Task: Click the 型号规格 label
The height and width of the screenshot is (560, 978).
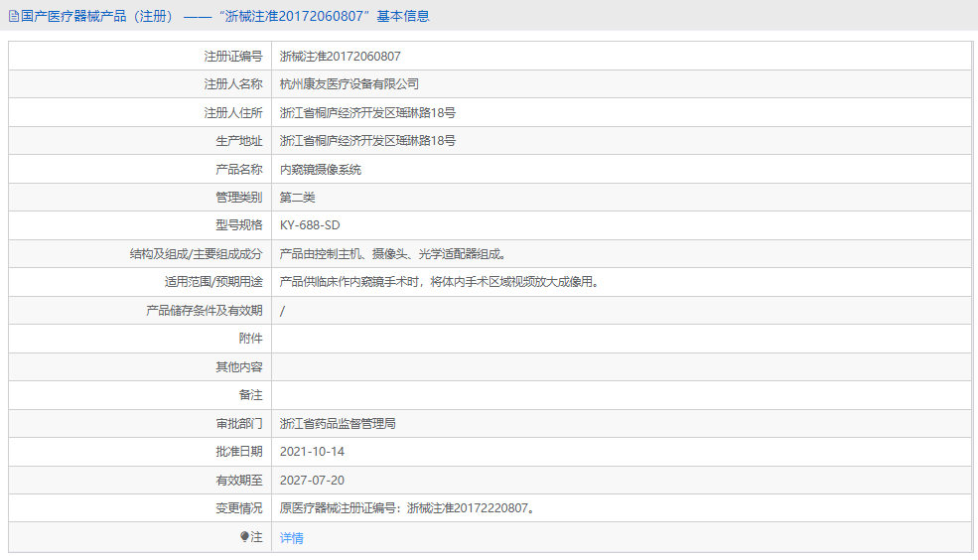Action: pyautogui.click(x=239, y=225)
